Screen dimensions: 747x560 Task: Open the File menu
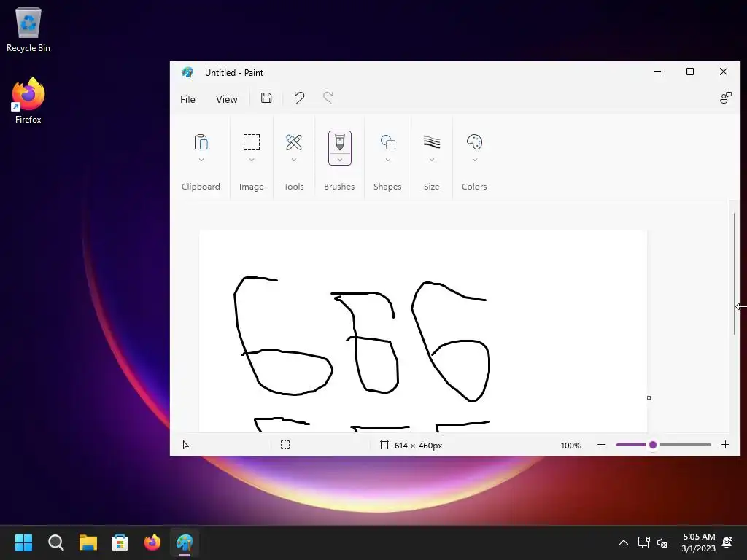tap(187, 99)
